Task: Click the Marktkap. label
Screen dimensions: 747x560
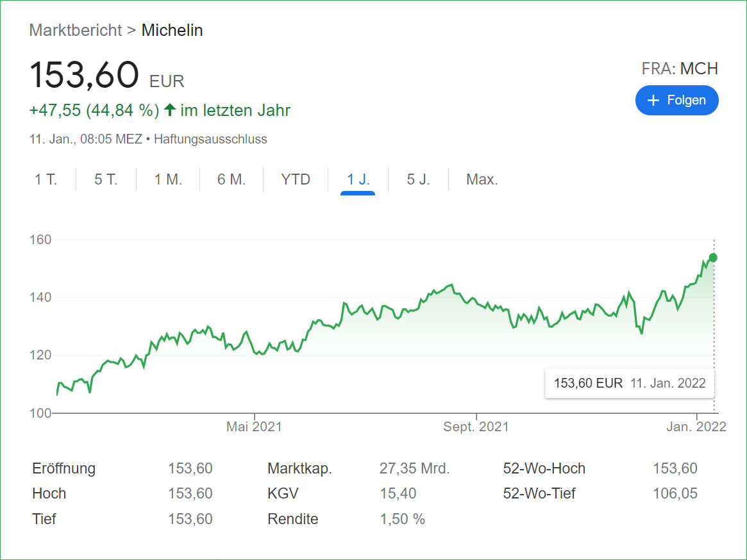Action: coord(299,468)
